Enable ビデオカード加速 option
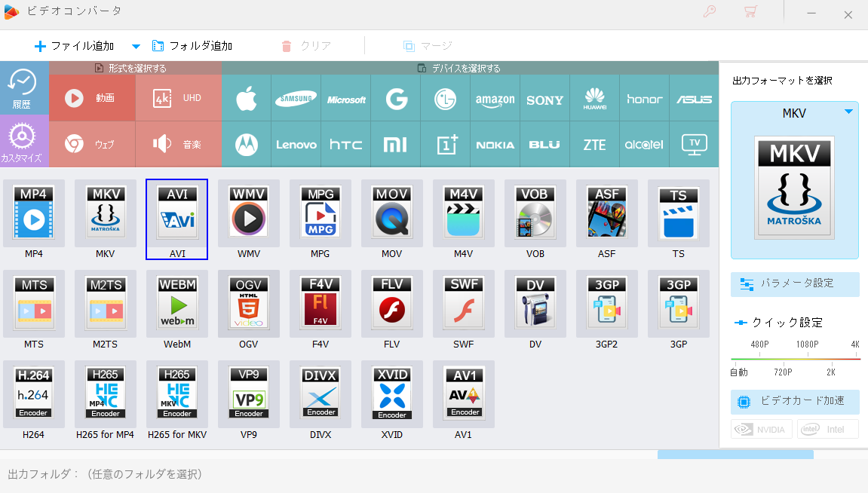Viewport: 868px width, 493px height. point(795,401)
